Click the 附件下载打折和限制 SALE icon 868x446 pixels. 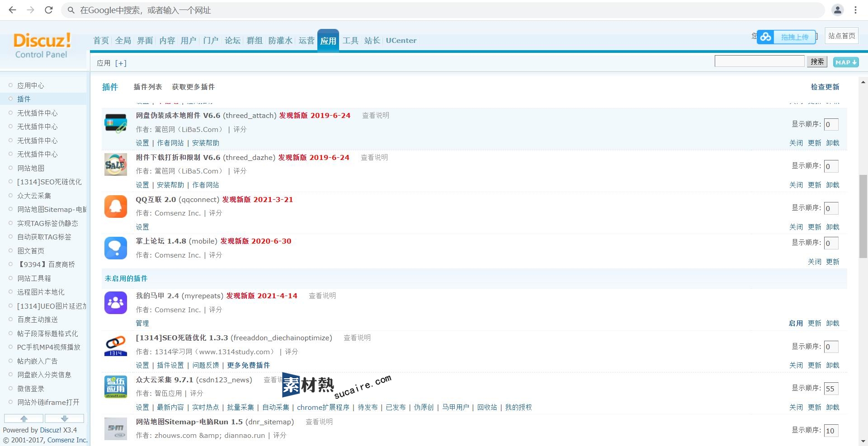coord(116,164)
